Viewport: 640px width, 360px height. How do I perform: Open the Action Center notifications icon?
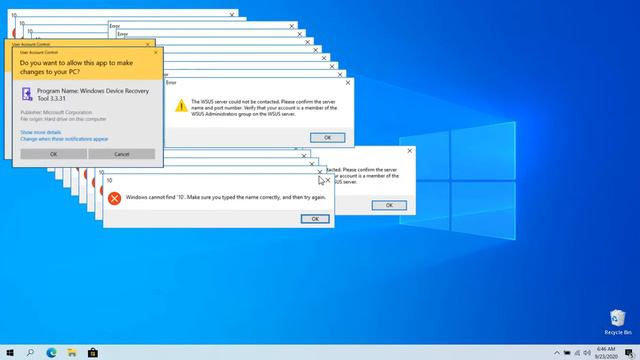click(x=630, y=353)
